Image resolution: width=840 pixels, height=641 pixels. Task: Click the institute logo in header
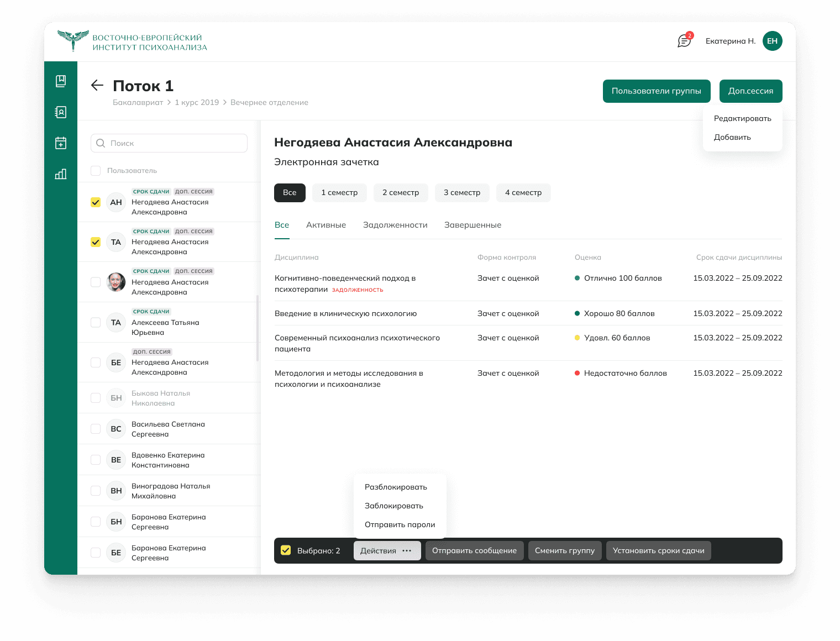(x=133, y=41)
